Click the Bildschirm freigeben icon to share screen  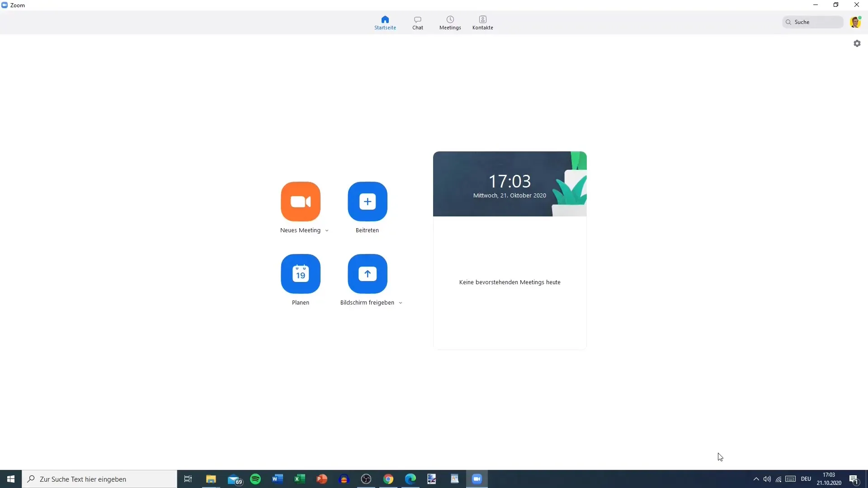coord(367,273)
